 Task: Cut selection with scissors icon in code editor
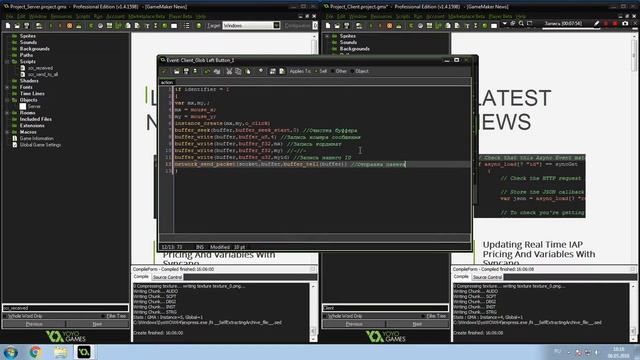[229, 71]
